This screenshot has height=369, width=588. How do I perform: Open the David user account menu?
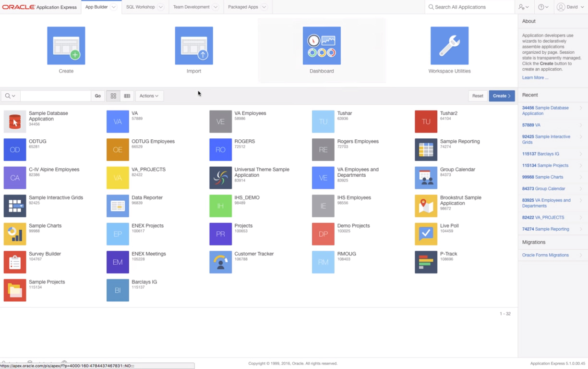click(x=570, y=7)
